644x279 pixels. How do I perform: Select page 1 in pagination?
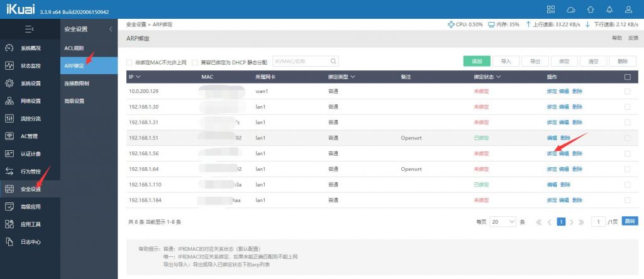pos(561,222)
